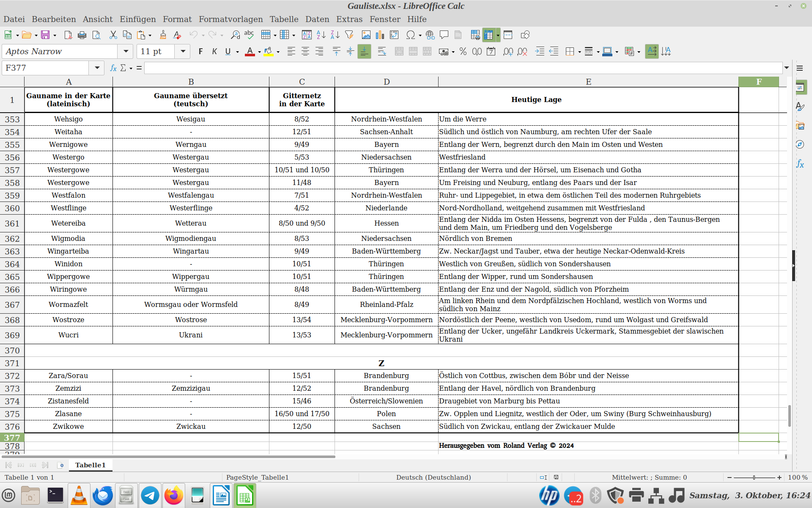812x508 pixels.
Task: Select the Tabelle1 sheet tab
Action: [90, 465]
